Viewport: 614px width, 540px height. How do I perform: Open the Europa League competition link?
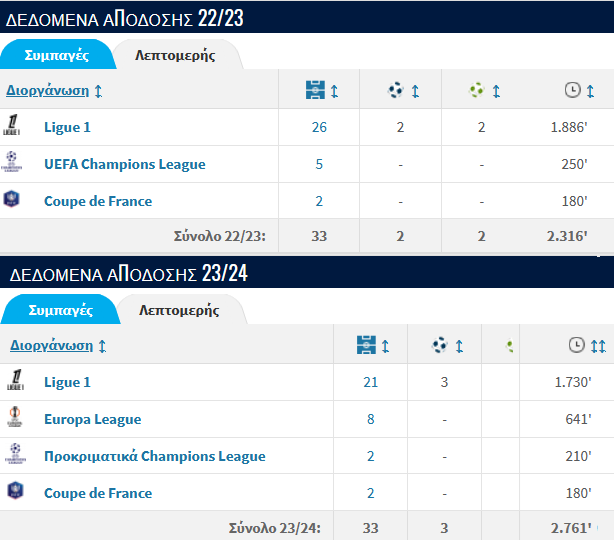92,419
